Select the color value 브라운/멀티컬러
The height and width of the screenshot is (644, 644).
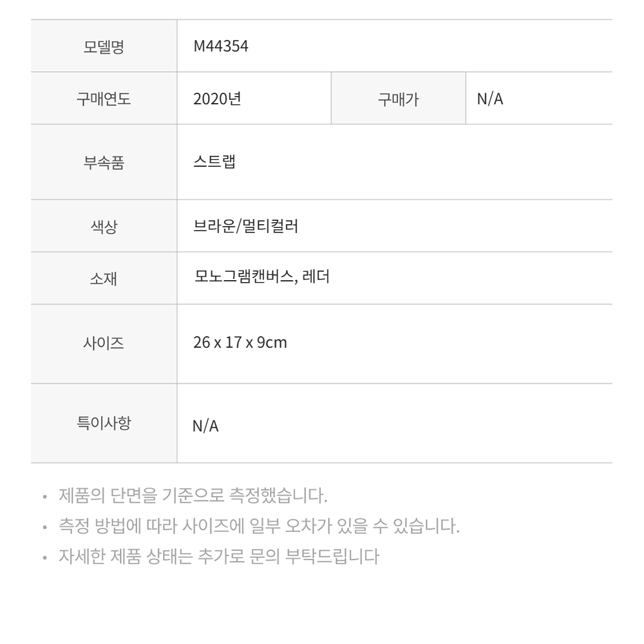pyautogui.click(x=245, y=226)
